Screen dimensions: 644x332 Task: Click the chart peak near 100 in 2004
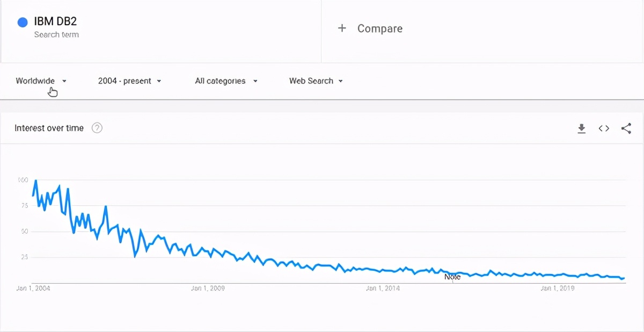[x=36, y=181]
